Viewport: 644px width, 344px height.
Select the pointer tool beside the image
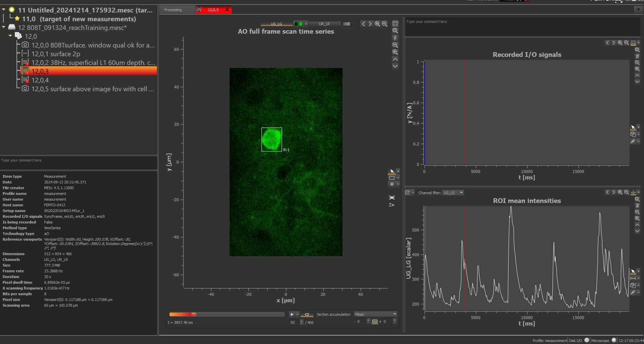392,171
